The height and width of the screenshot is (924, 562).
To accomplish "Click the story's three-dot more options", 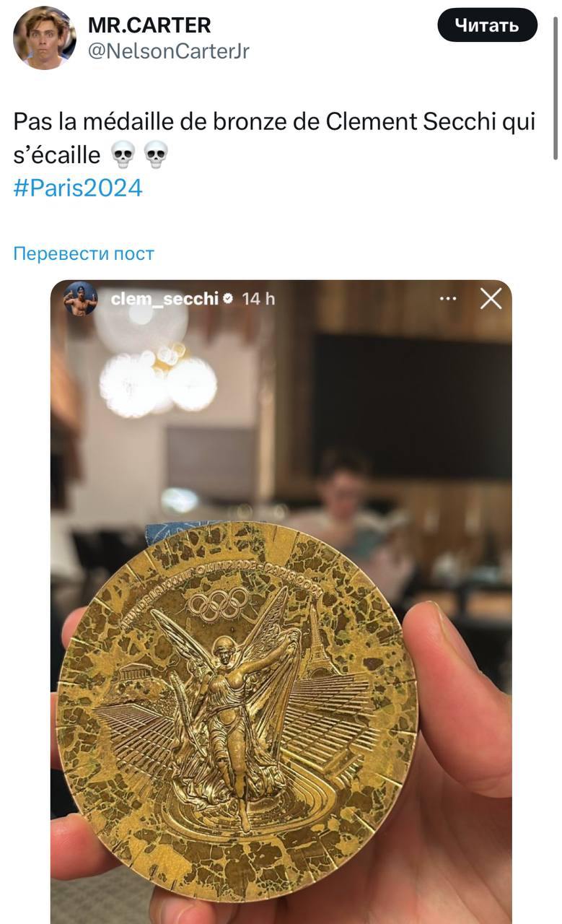I will 449,298.
